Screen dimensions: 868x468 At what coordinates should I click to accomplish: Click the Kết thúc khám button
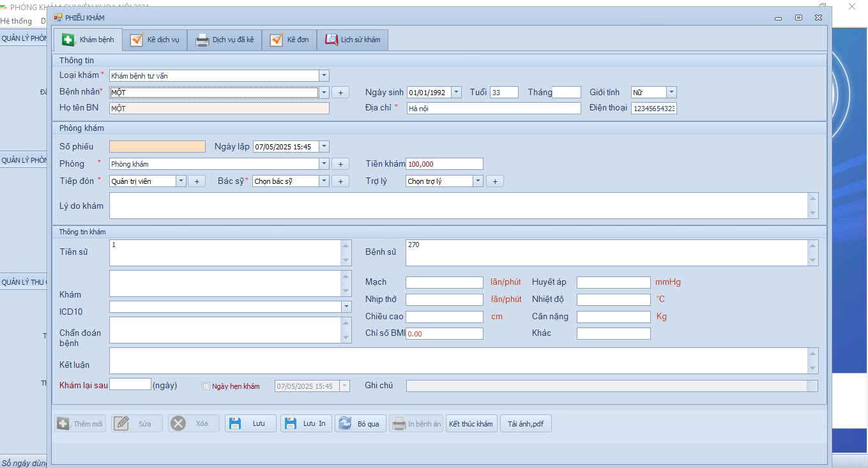pyautogui.click(x=471, y=423)
